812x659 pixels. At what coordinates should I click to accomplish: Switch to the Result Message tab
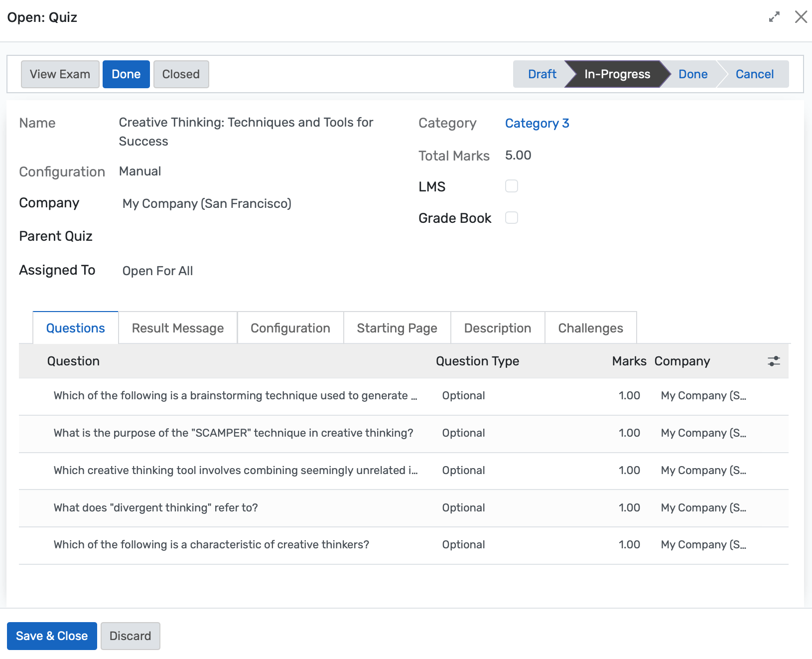[x=177, y=328]
